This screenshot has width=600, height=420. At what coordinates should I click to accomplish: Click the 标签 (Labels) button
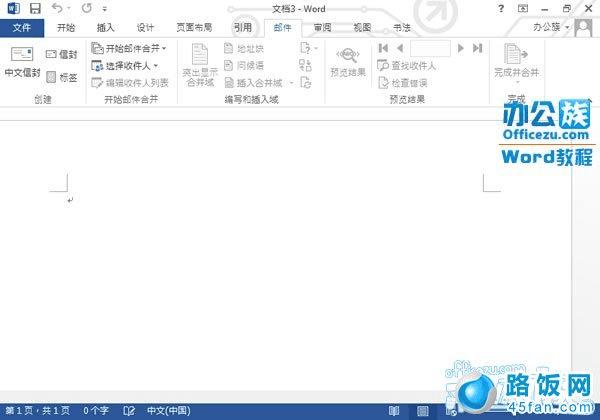[62, 77]
